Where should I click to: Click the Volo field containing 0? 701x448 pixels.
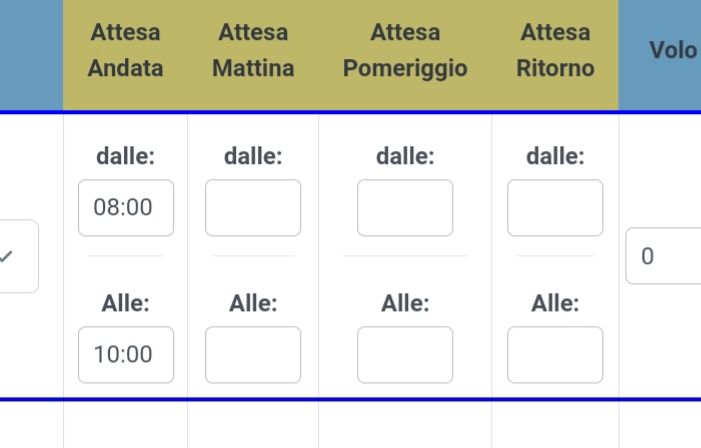tap(663, 256)
